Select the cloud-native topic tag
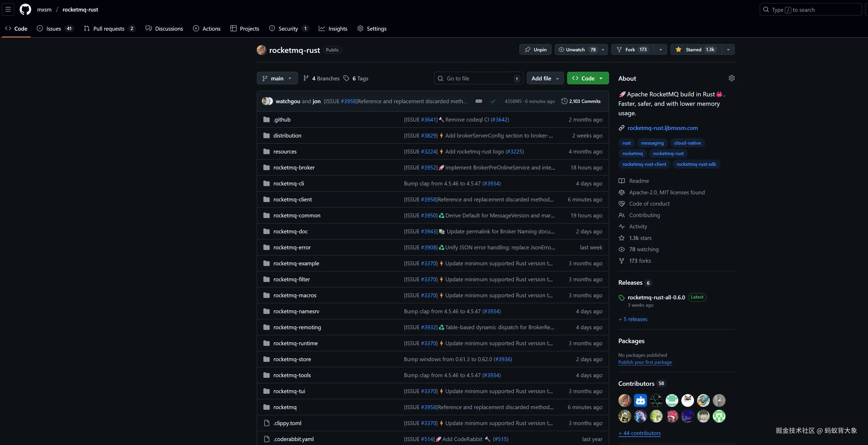The width and height of the screenshot is (868, 445). 687,143
